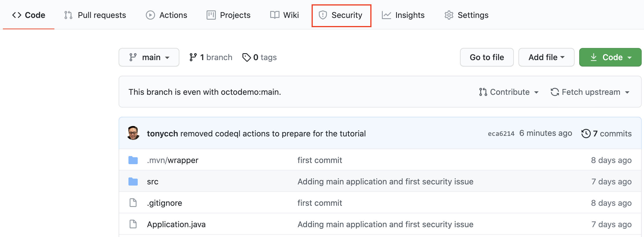Click the .mvn/wrapper folder icon
Image resolution: width=644 pixels, height=237 pixels.
point(133,160)
